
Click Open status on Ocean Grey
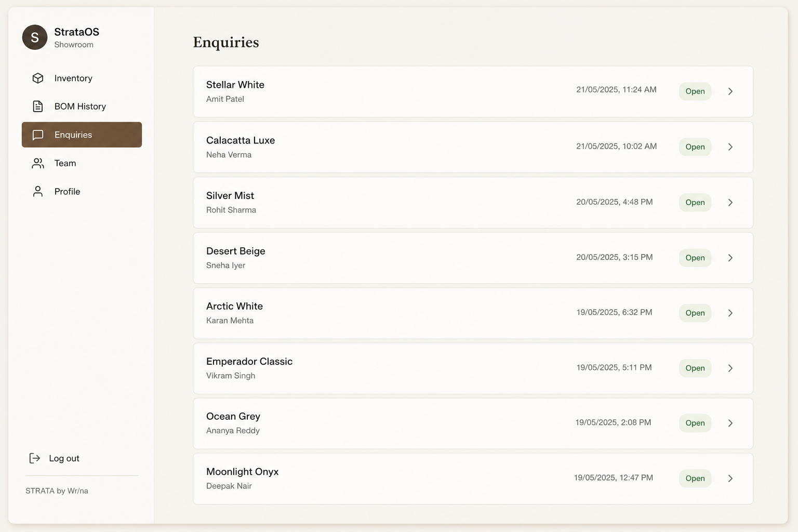[695, 423]
